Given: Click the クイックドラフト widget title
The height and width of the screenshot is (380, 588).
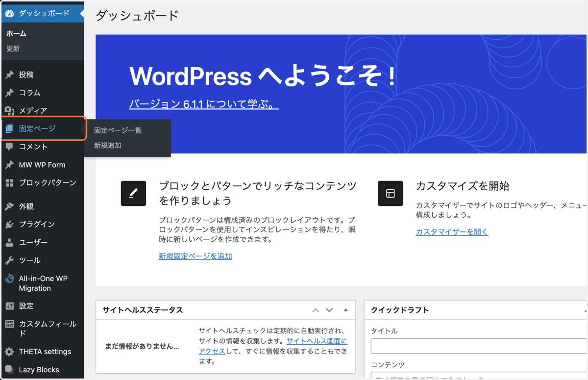Looking at the screenshot, I should [400, 310].
